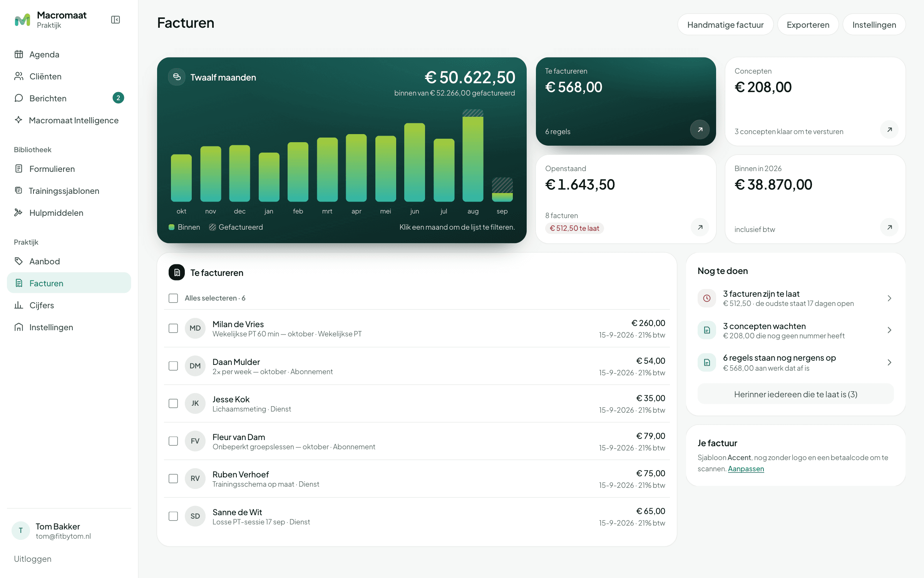Open Aanbod in the sidebar
924x578 pixels.
pos(69,261)
